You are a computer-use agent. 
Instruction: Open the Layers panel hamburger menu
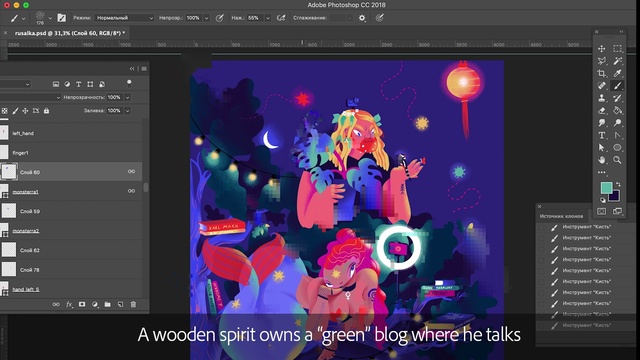pos(144,69)
